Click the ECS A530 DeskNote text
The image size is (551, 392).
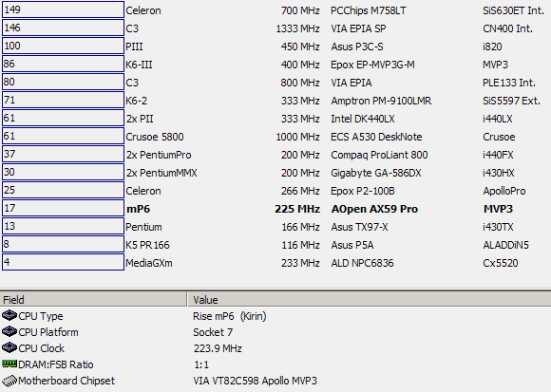[x=376, y=137]
